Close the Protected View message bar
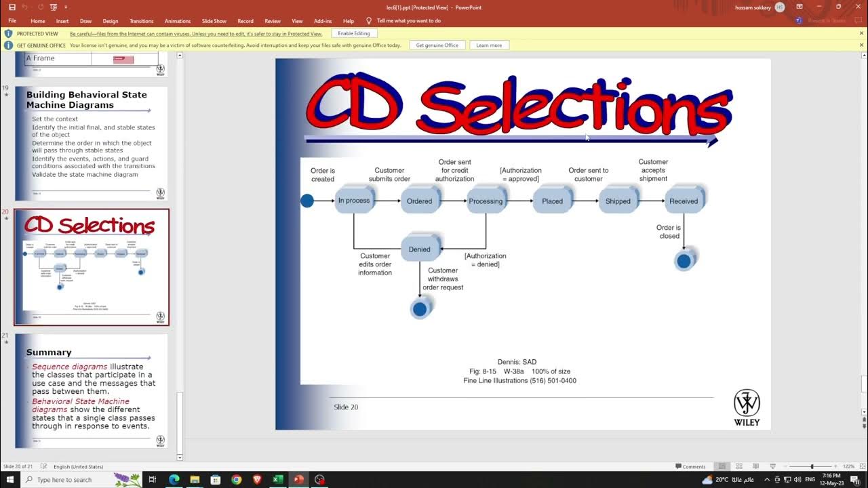The width and height of the screenshot is (868, 488). [x=862, y=33]
